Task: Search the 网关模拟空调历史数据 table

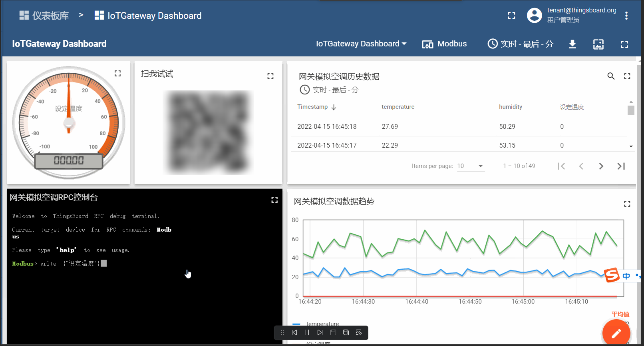Action: point(611,76)
